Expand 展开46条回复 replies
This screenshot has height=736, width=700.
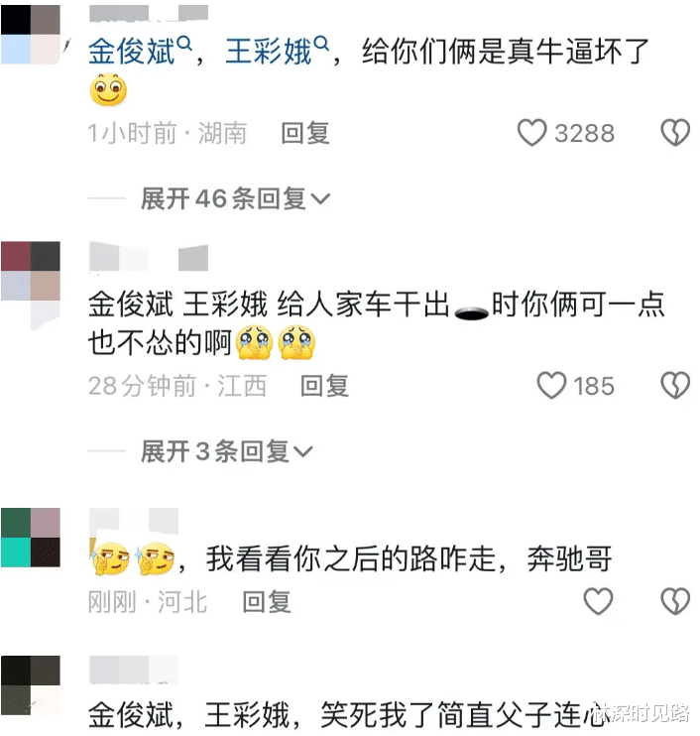pos(236,198)
